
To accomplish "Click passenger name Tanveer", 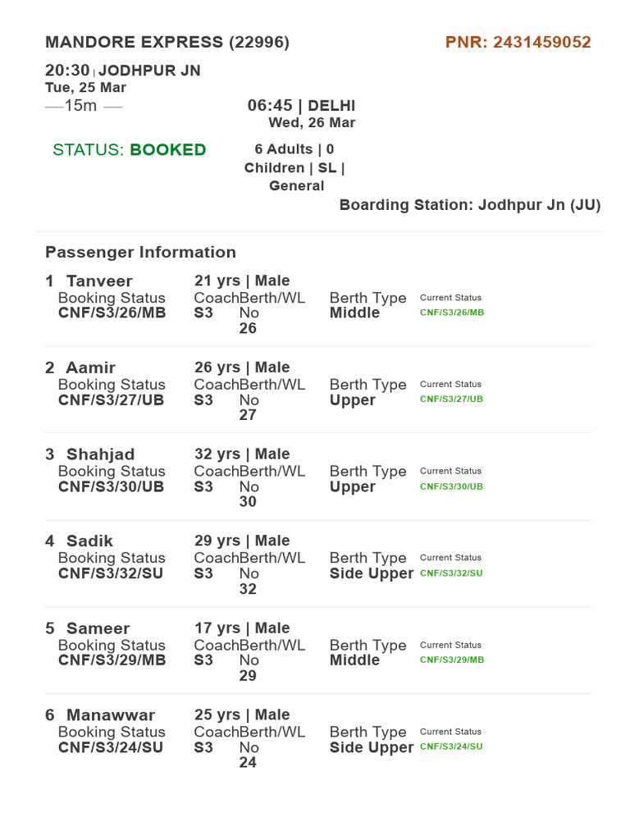I will pyautogui.click(x=99, y=281).
